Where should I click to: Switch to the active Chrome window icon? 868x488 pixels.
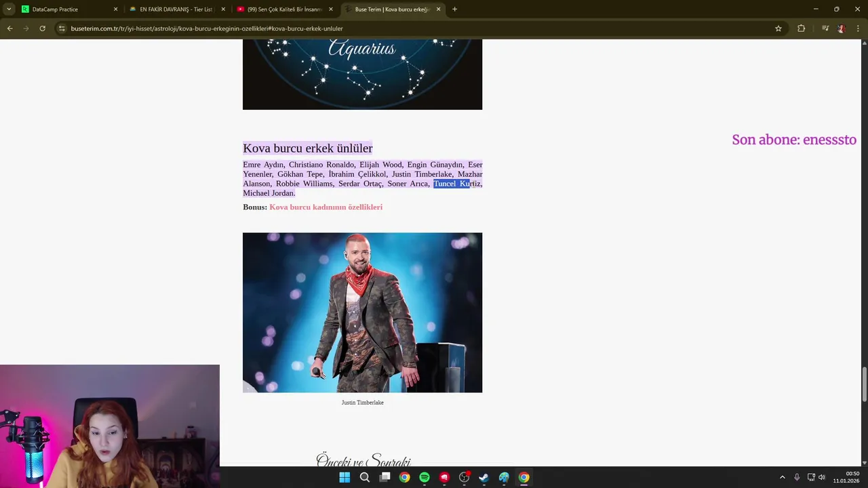point(524,477)
